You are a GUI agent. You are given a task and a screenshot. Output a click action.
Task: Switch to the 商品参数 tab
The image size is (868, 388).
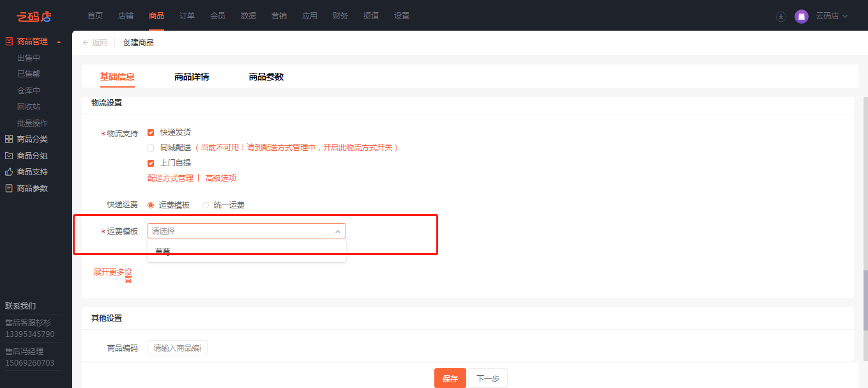tap(266, 77)
